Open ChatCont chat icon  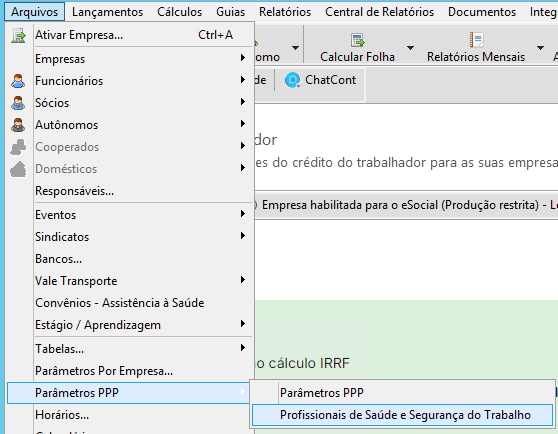click(293, 80)
